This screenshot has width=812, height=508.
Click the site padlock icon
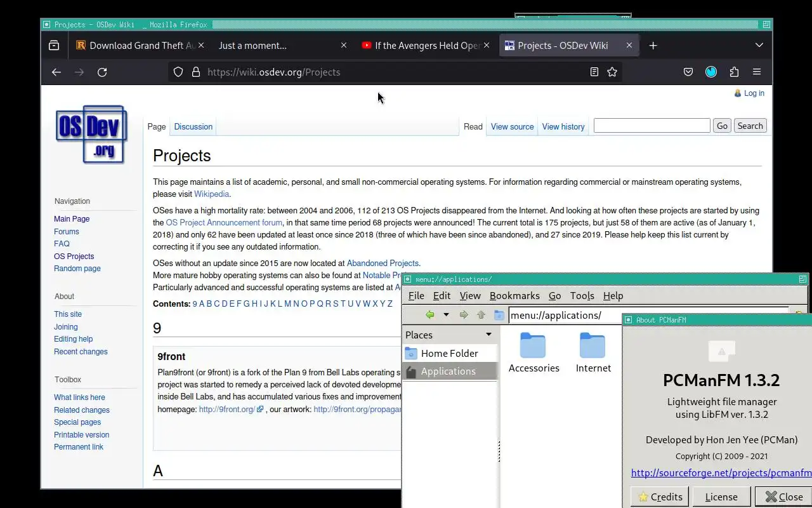tap(196, 72)
